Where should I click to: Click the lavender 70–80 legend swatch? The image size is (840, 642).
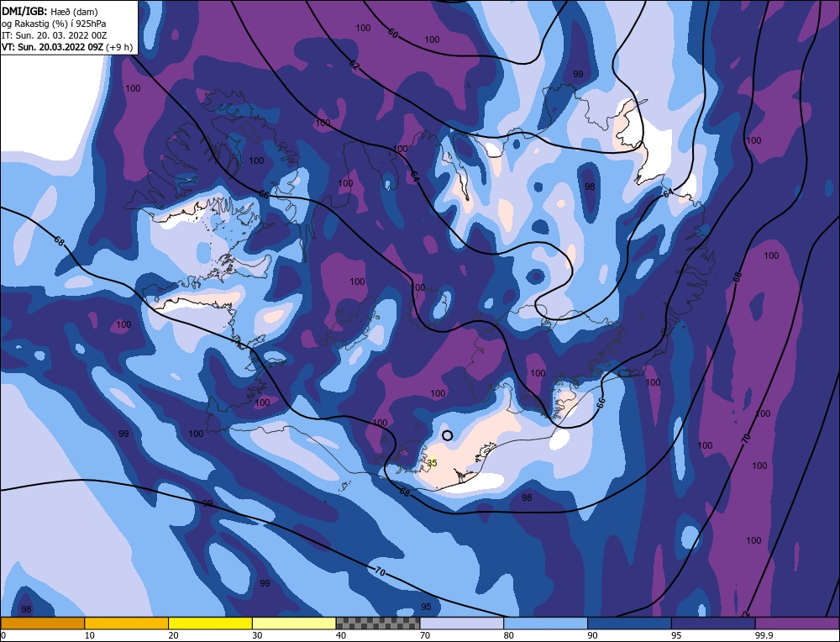pyautogui.click(x=462, y=623)
